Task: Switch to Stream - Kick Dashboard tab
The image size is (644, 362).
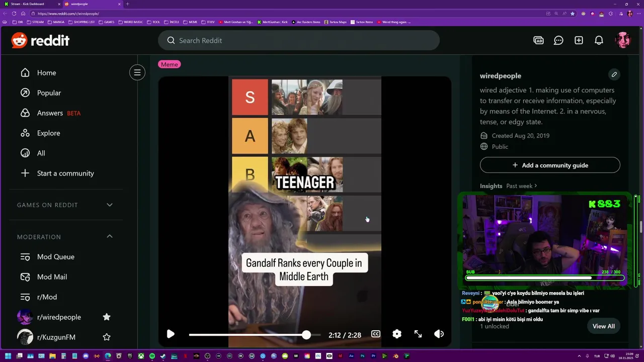Action: coord(30,4)
